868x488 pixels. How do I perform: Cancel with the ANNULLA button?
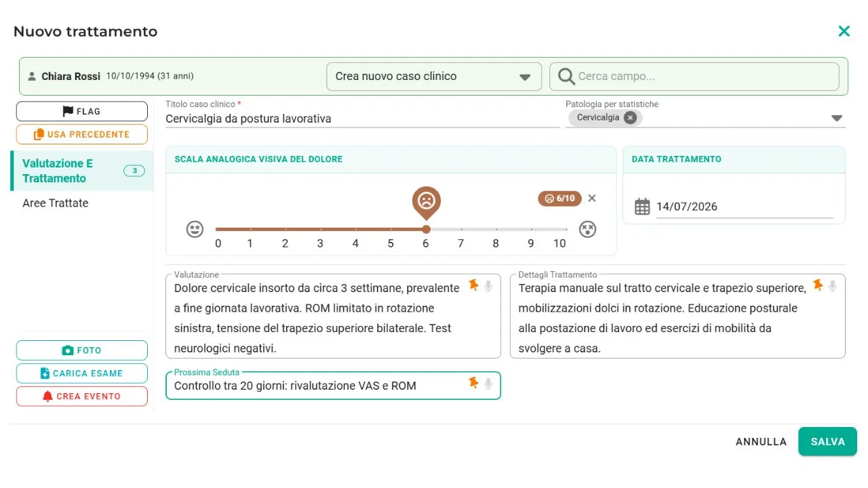point(761,442)
